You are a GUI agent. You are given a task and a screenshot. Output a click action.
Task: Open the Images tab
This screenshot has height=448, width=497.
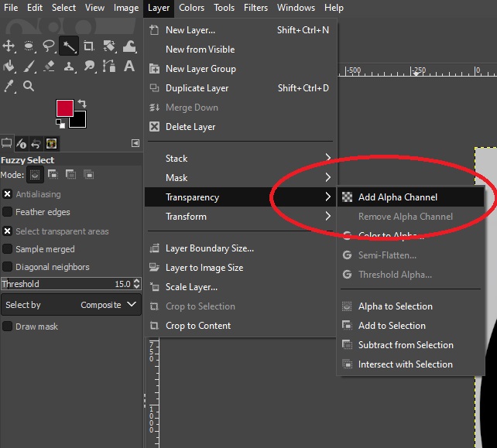pos(51,144)
